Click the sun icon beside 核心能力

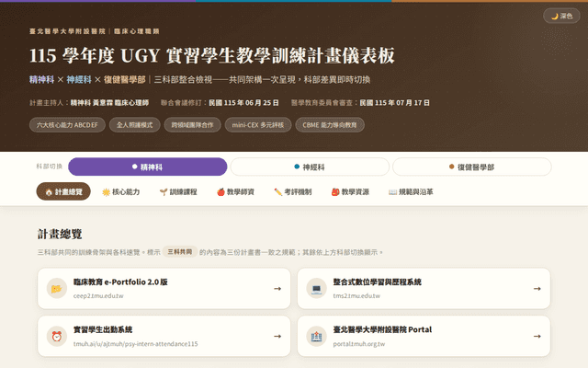[107, 192]
